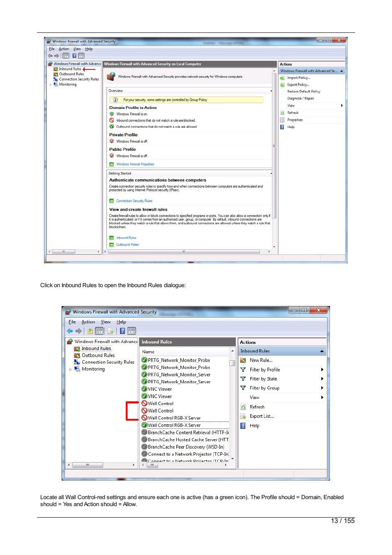This screenshot has height=555, width=392.
Task: Expand the Monitoring node in the Inbound Rules list window
Action: coord(70,369)
